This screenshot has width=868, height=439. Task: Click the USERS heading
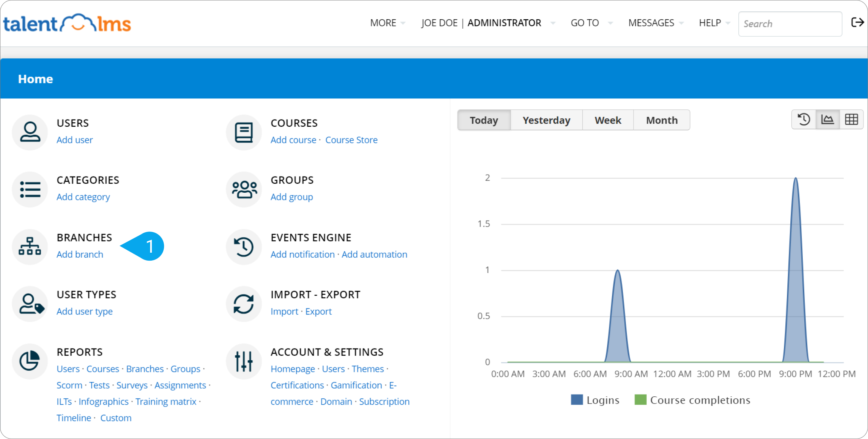(73, 123)
